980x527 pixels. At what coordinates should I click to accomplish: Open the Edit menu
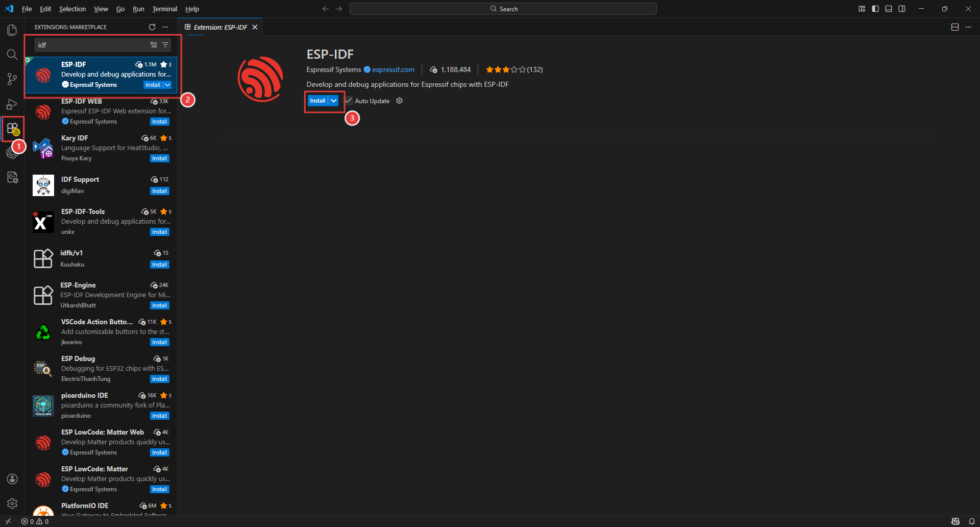click(45, 9)
